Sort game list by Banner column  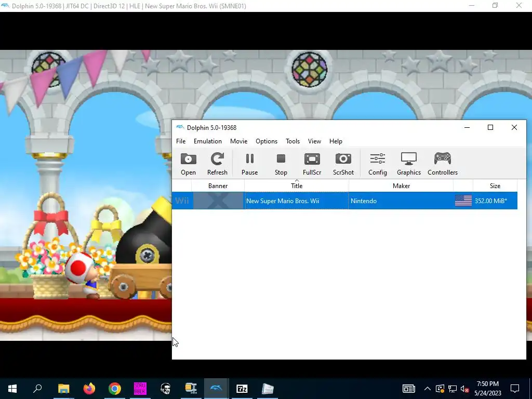218,185
